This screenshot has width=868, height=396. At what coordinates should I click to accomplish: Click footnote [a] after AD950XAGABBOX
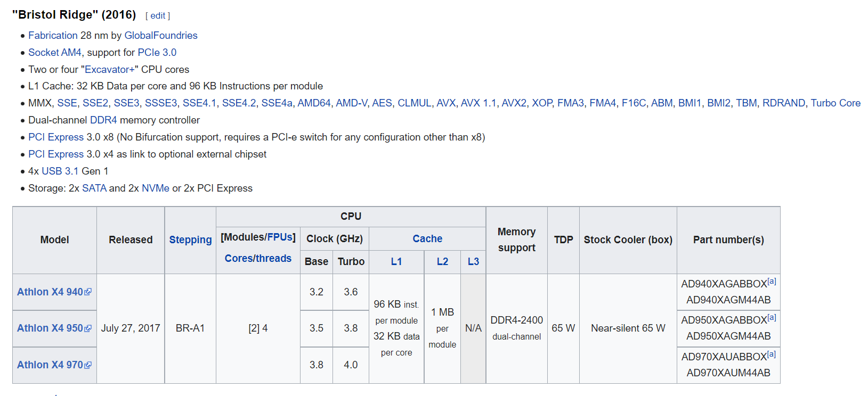772,317
